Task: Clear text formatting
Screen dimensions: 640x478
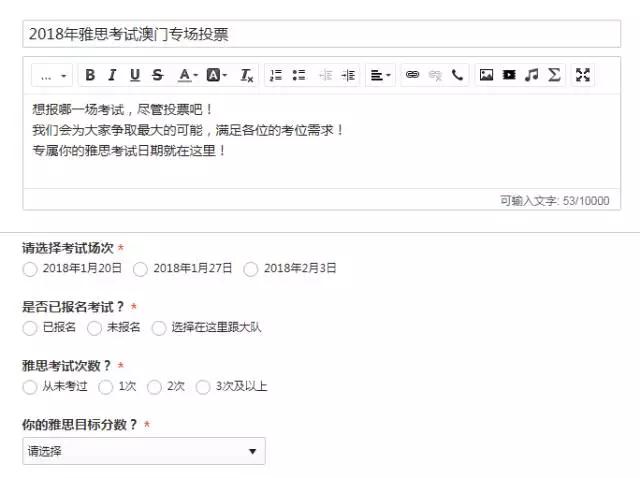Action: (x=246, y=75)
